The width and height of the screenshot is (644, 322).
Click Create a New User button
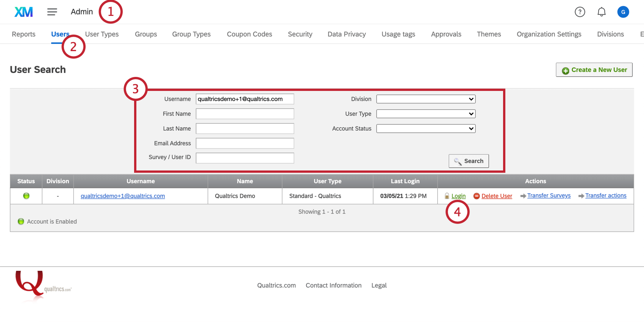pyautogui.click(x=594, y=70)
